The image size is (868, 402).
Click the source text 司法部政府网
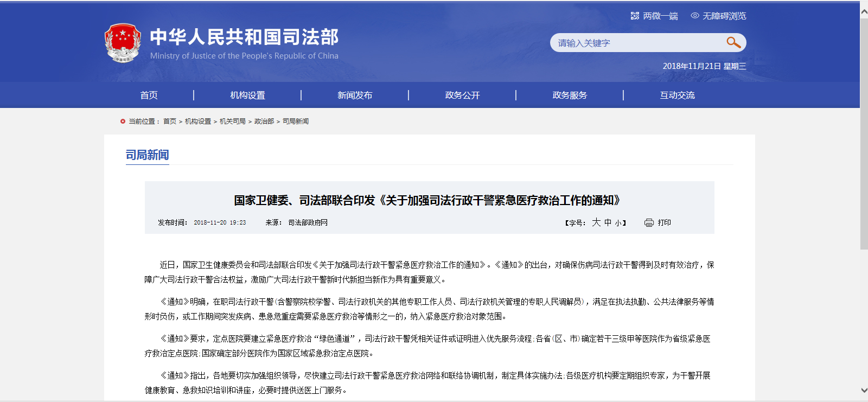[308, 222]
